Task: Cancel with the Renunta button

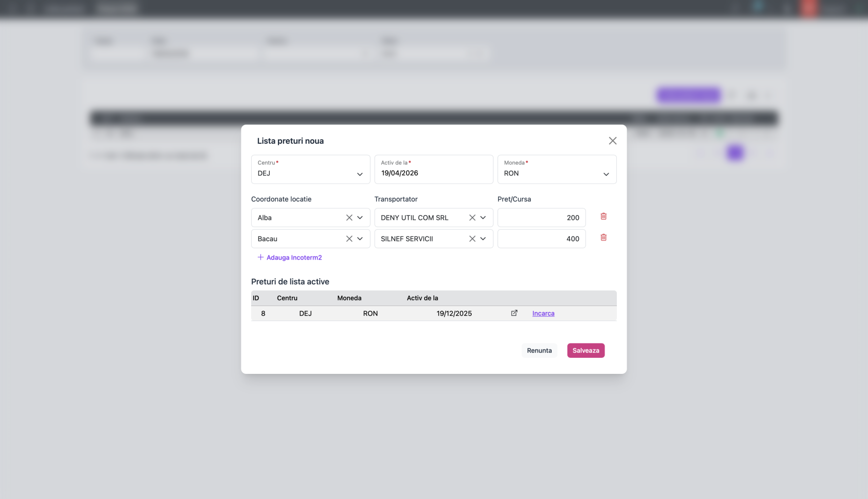Action: click(x=539, y=351)
